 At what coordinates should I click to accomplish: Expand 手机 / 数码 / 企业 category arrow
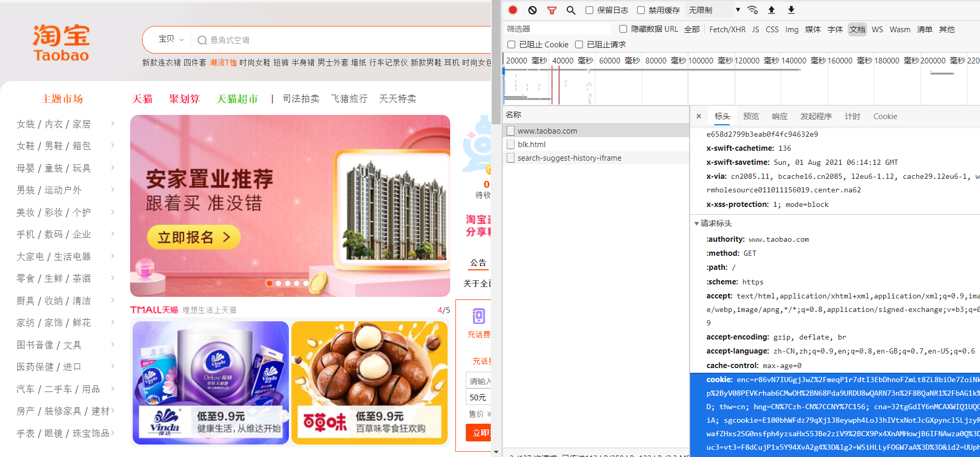(x=112, y=234)
